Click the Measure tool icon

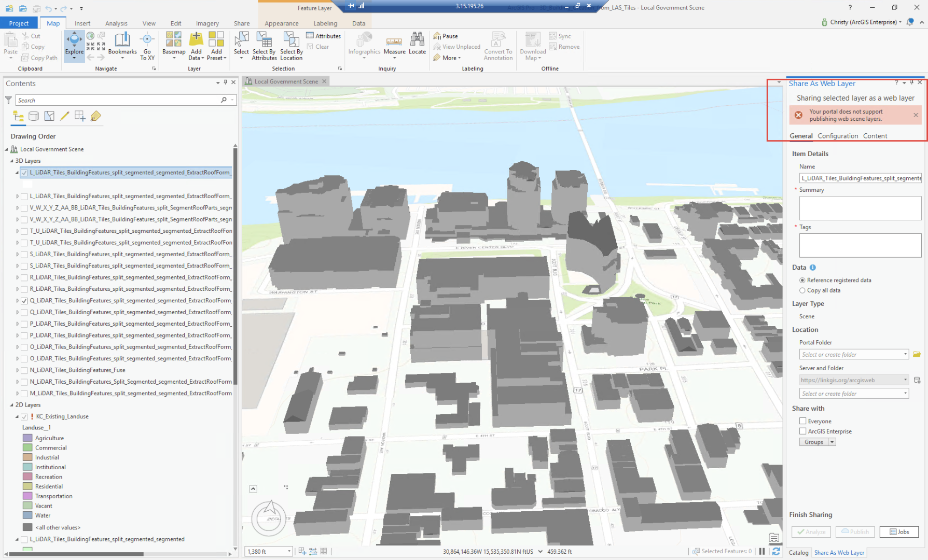pyautogui.click(x=394, y=43)
